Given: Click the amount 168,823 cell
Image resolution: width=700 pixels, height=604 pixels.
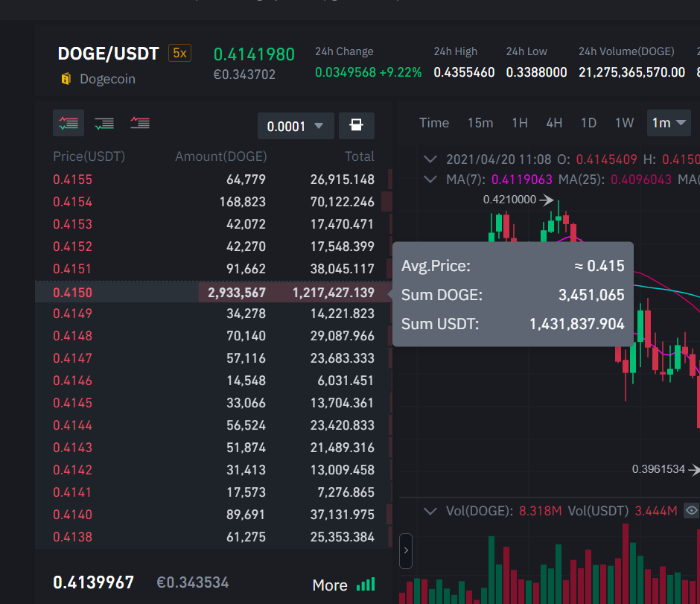Looking at the screenshot, I should tap(243, 202).
